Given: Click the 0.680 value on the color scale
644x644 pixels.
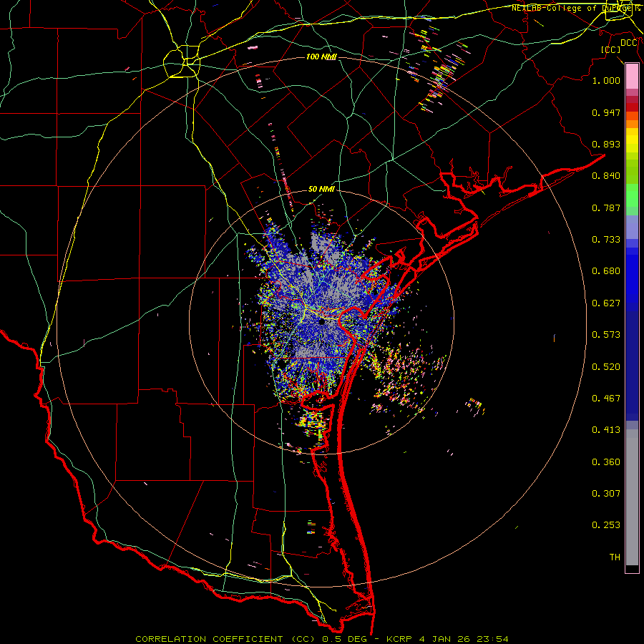Looking at the screenshot, I should pos(606,271).
